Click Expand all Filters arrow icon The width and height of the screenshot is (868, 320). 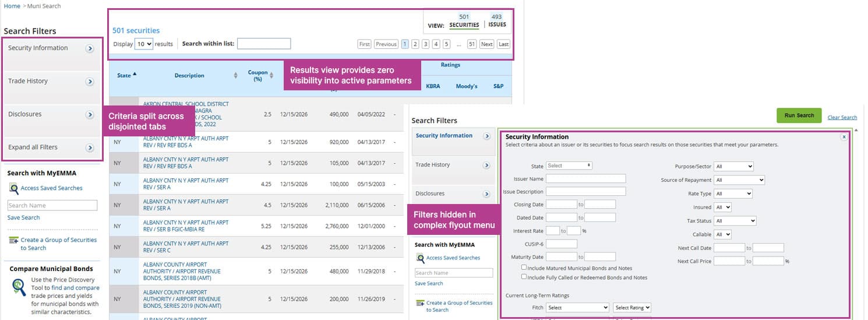click(90, 148)
